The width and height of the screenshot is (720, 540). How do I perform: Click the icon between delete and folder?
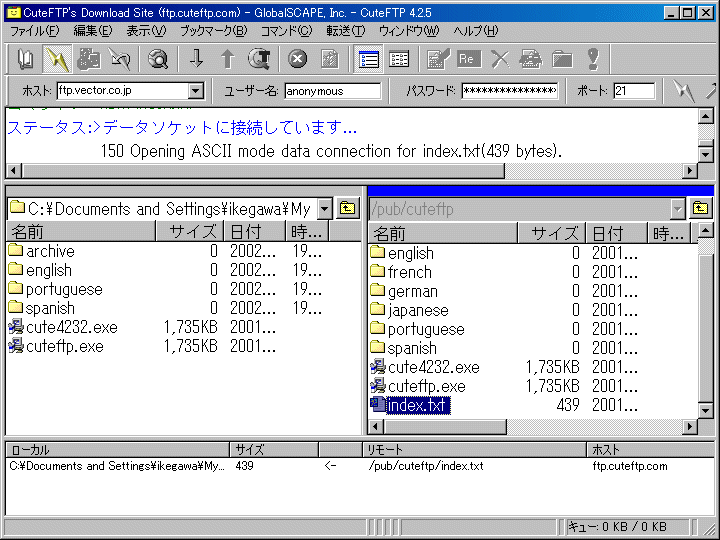click(x=531, y=59)
